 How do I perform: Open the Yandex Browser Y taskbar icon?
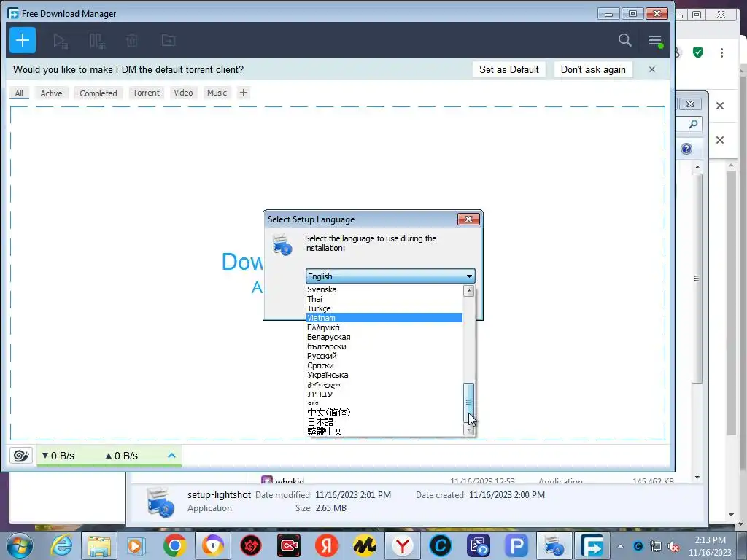point(403,545)
